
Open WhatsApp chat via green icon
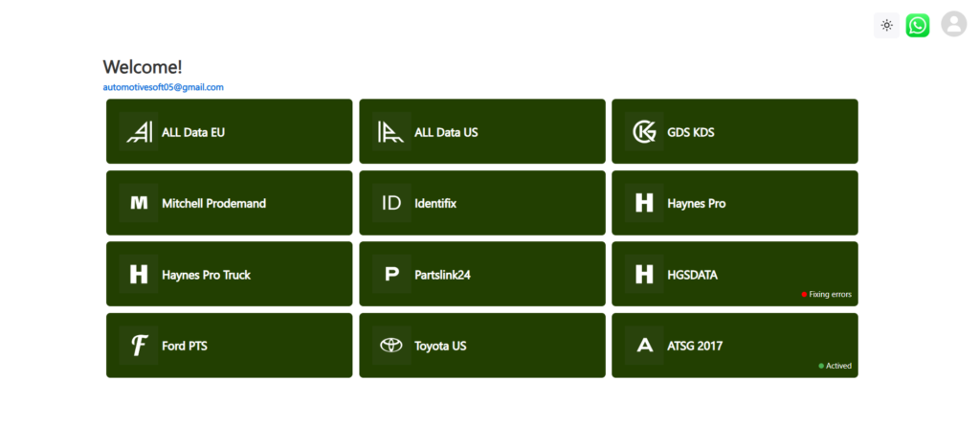tap(918, 25)
